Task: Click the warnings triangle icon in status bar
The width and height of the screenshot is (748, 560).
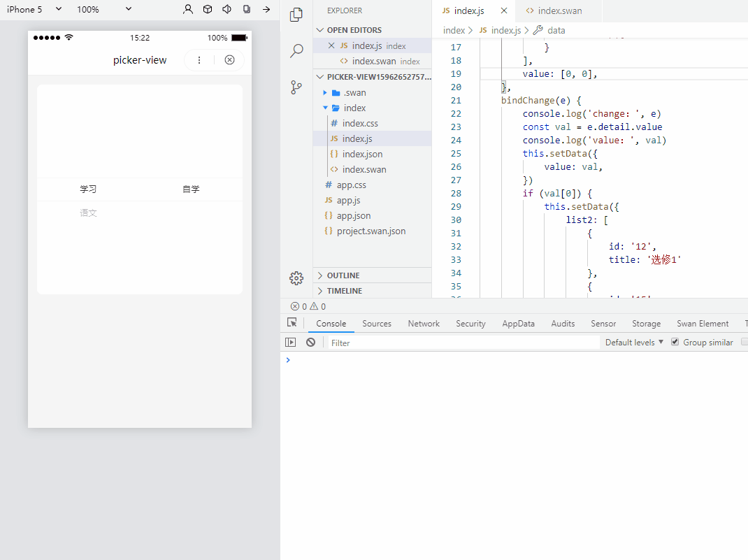Action: [314, 306]
